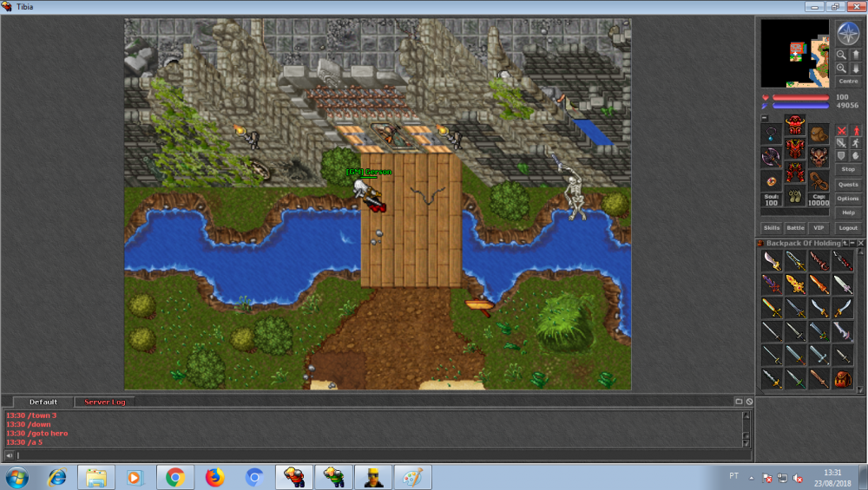The width and height of the screenshot is (868, 490).
Task: Minimize the Backpack Of Holding container
Action: point(852,244)
